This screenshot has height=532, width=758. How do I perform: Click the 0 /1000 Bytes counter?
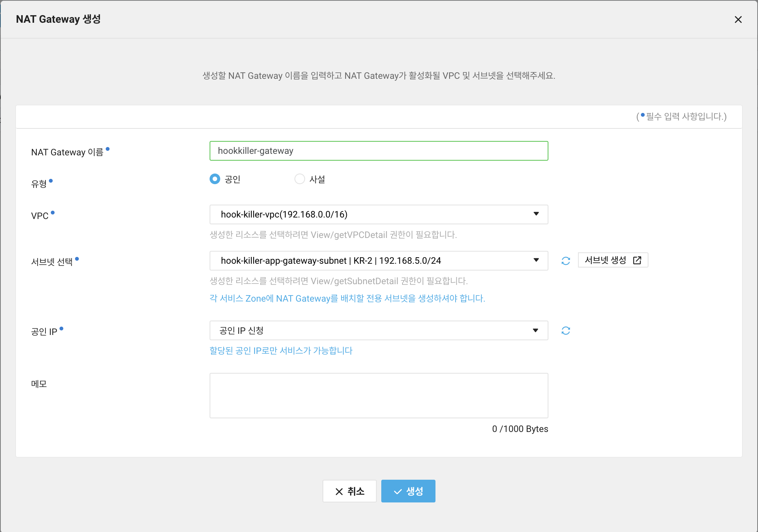tap(520, 429)
